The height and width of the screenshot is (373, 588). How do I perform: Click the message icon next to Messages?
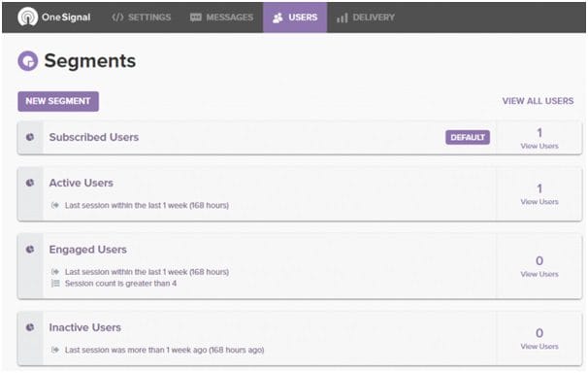[196, 17]
